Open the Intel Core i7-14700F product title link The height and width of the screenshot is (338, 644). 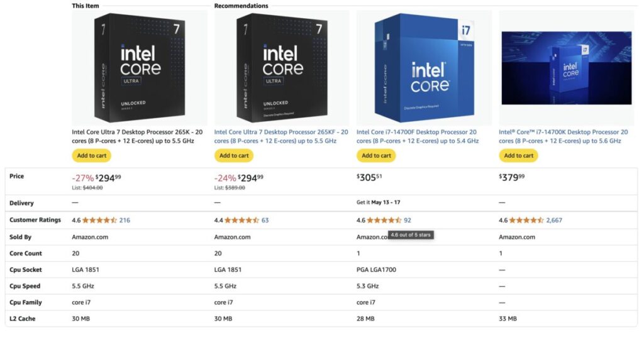418,136
